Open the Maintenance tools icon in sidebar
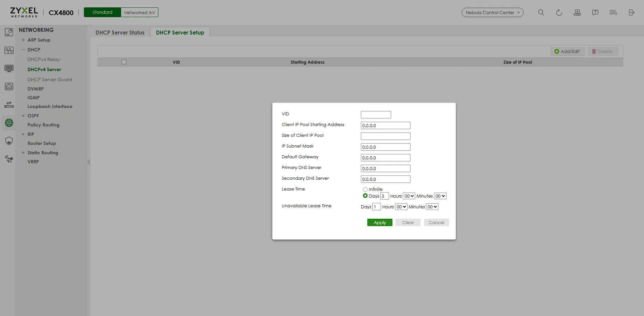The image size is (644, 316). pos(9,159)
